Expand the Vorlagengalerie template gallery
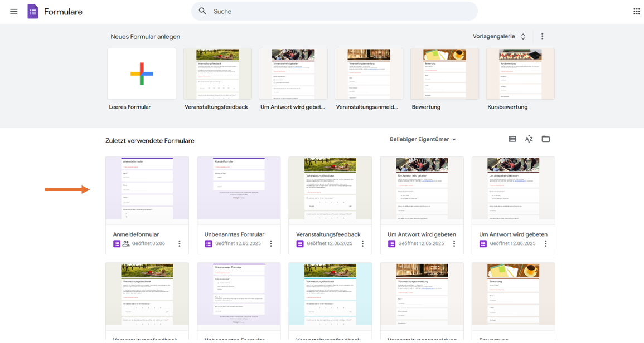 [499, 36]
